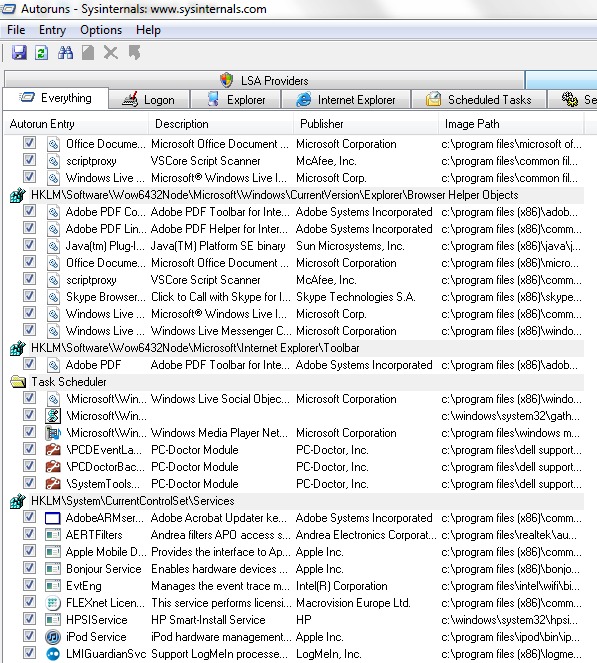Screen dimensions: 597x663
Task: Disable the Apple Mobile D... service checkbox
Action: (x=29, y=551)
